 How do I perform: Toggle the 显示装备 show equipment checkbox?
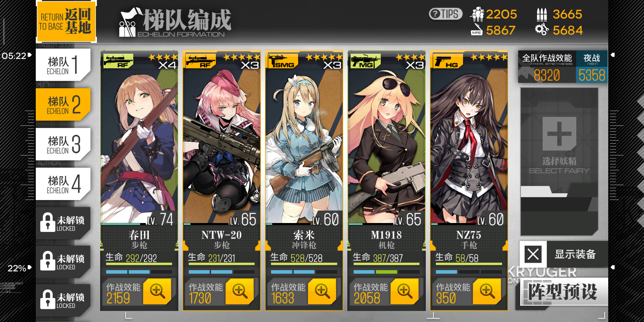(533, 254)
